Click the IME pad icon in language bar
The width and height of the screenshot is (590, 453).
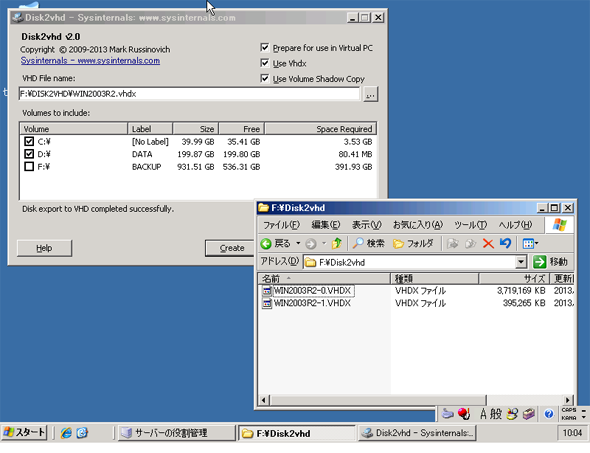[x=512, y=414]
